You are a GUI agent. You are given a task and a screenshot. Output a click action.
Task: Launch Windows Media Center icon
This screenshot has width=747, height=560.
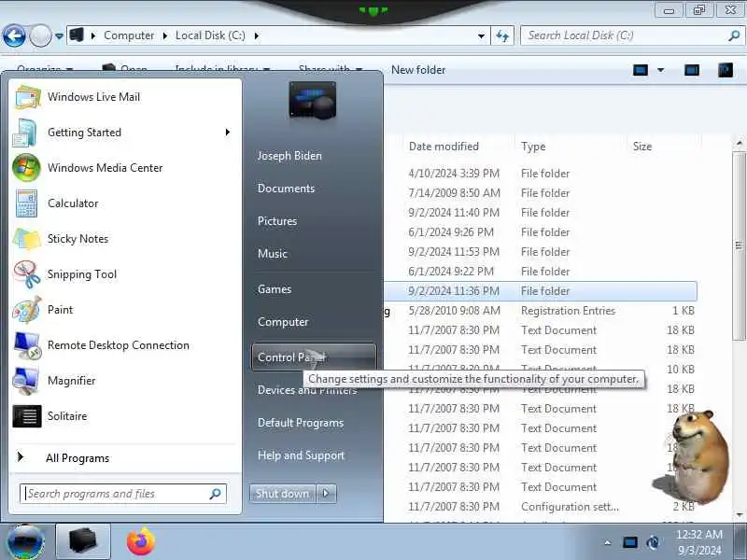27,168
